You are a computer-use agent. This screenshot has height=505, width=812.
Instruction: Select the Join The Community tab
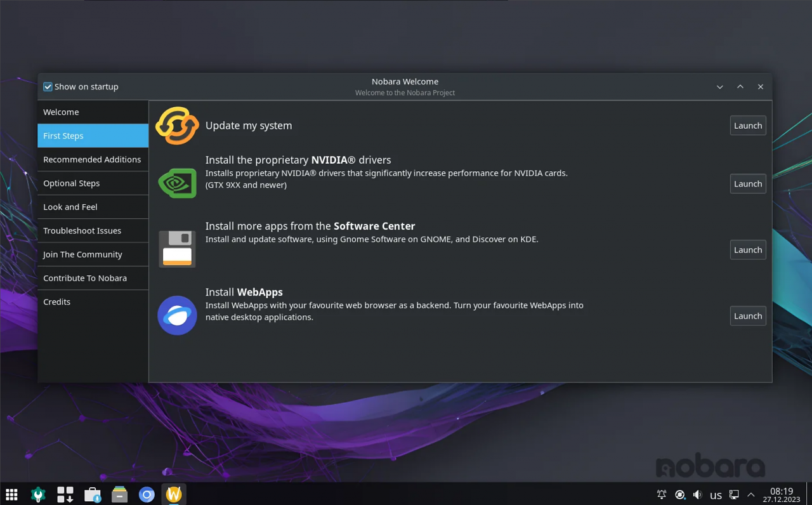[x=93, y=254]
